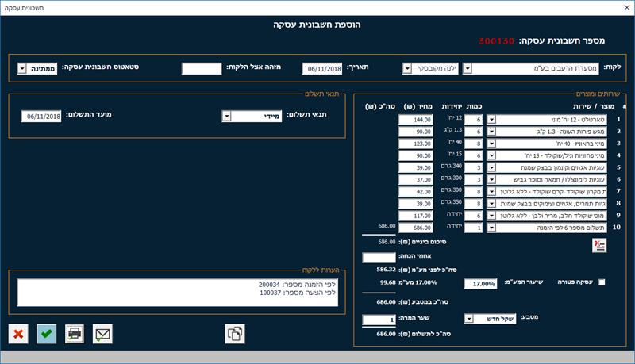Click quantity field on row 10
The height and width of the screenshot is (364, 635).
[473, 228]
